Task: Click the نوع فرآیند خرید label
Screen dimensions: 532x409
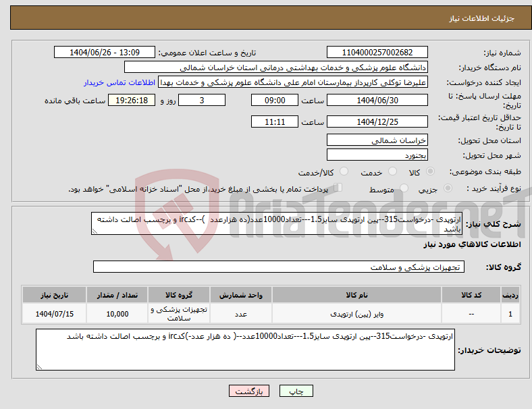Action: tap(494, 188)
